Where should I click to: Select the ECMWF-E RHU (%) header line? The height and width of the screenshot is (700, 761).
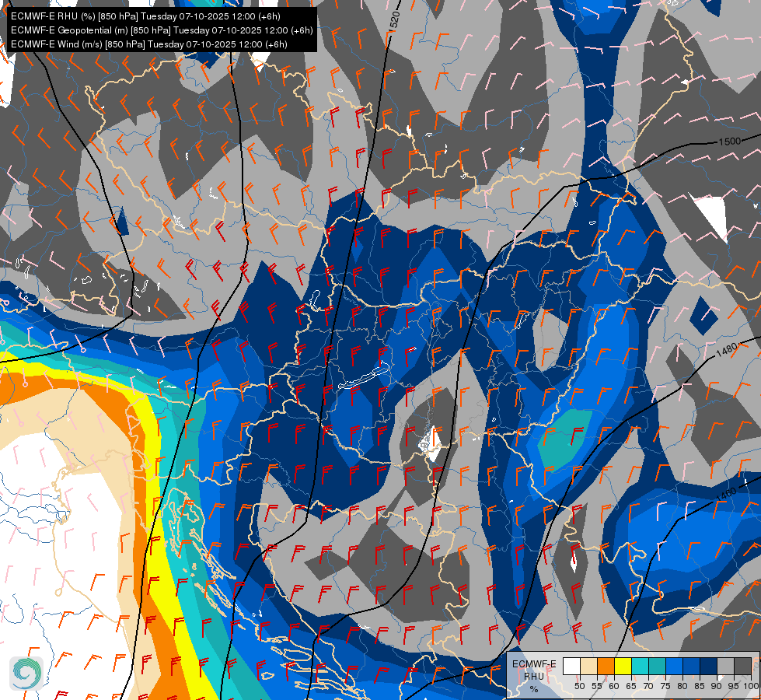[x=145, y=16]
